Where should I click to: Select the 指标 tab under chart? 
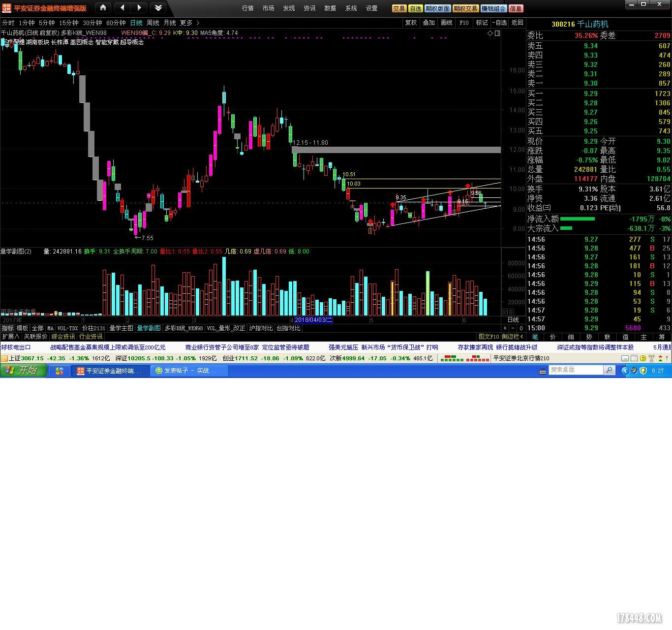tap(8, 328)
